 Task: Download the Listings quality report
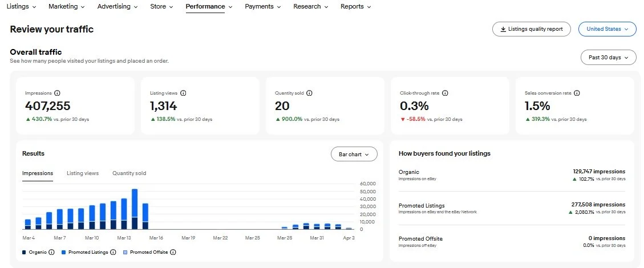pos(531,29)
